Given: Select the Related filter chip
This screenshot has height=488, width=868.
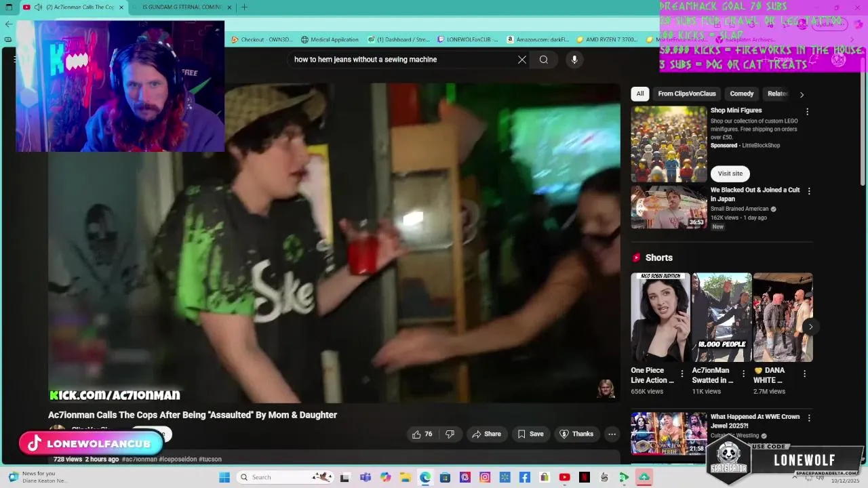Looking at the screenshot, I should pos(777,94).
